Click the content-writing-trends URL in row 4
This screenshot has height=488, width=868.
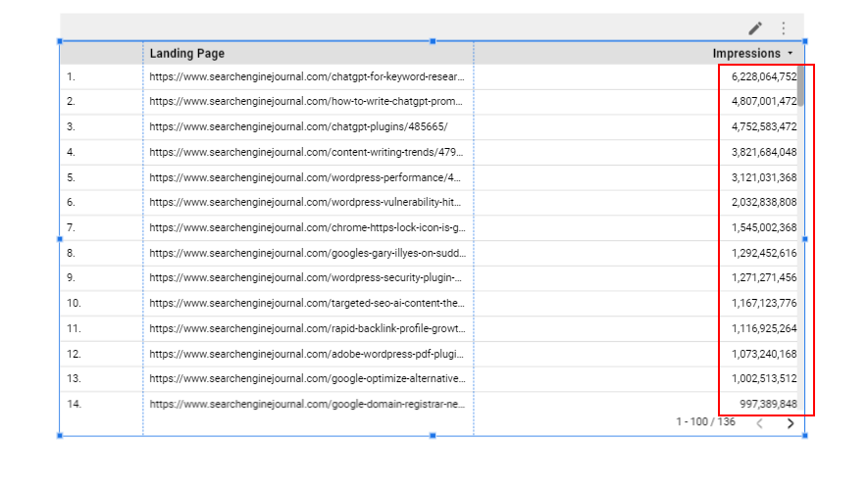[307, 152]
